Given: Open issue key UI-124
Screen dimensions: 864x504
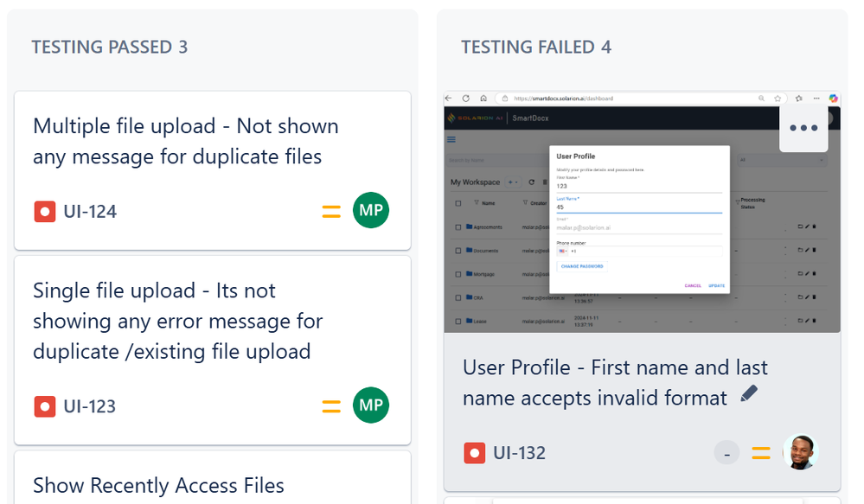Looking at the screenshot, I should pyautogui.click(x=90, y=212).
